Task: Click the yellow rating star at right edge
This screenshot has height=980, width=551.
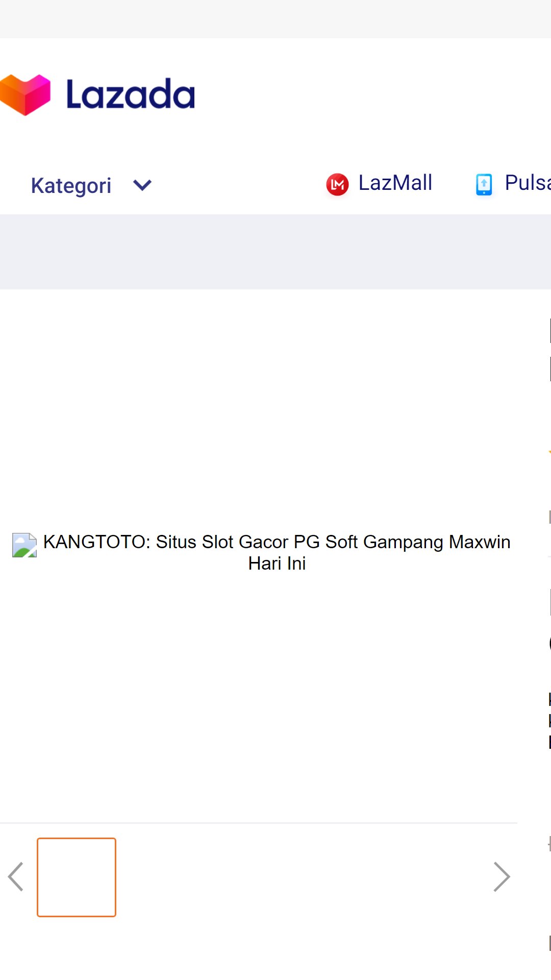Action: [549, 452]
